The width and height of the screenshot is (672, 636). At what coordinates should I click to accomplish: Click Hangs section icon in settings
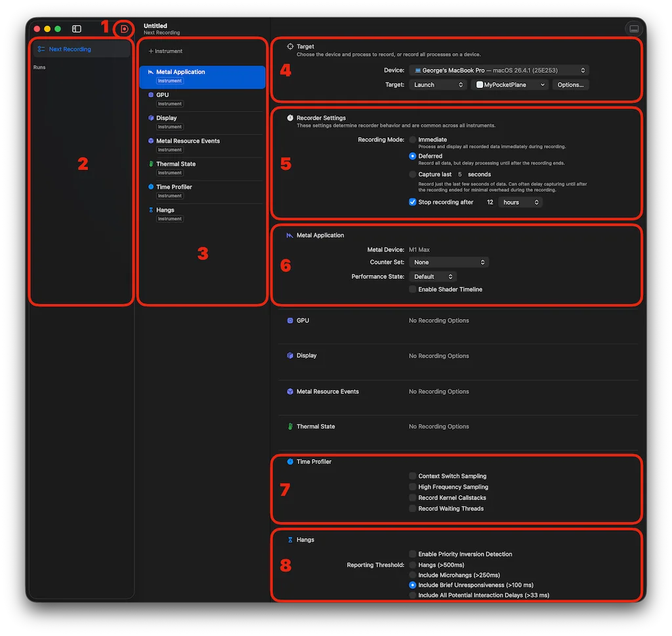pos(290,540)
